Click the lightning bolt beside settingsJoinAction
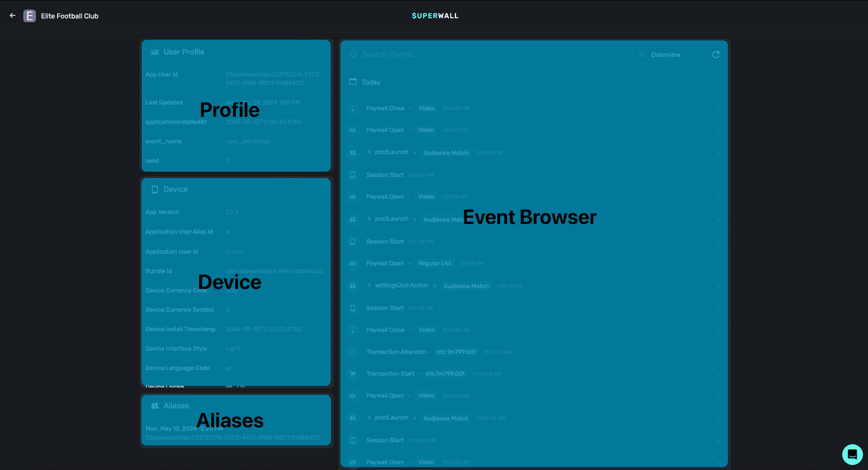868x470 pixels. tap(369, 285)
